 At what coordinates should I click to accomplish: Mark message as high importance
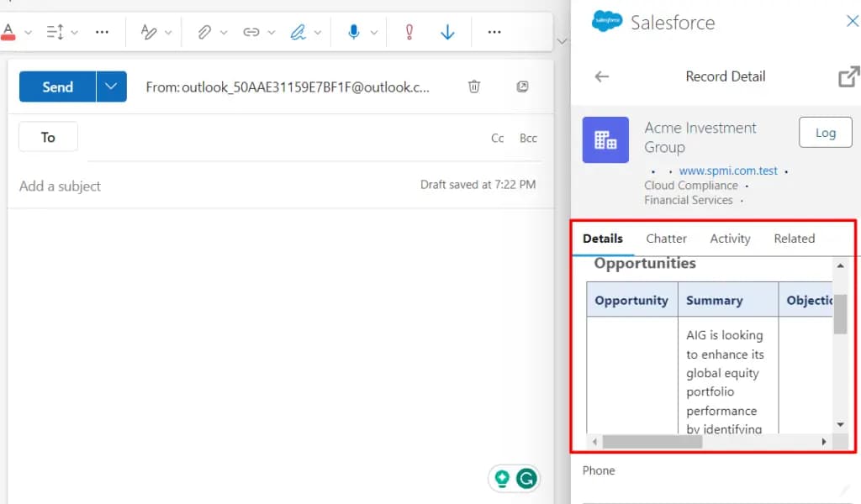[409, 32]
